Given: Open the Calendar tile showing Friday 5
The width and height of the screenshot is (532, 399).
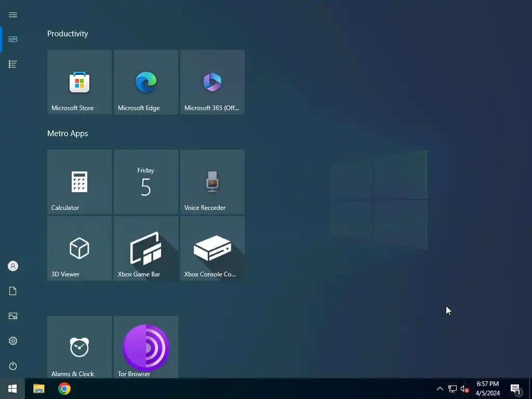Looking at the screenshot, I should click(146, 182).
